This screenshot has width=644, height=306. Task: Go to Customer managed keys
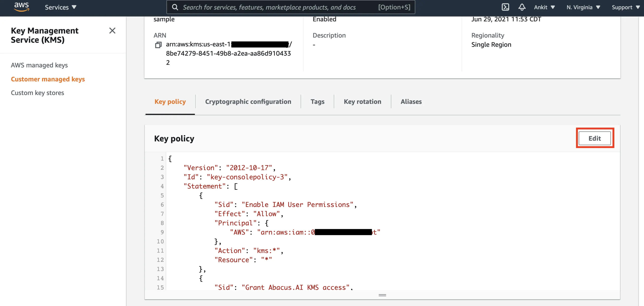point(48,79)
